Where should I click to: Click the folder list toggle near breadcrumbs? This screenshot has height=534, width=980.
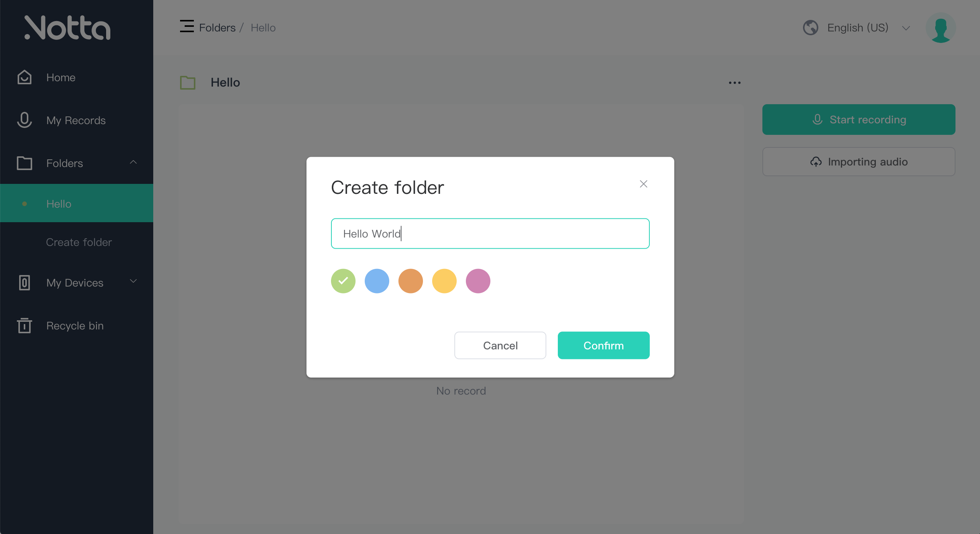[x=187, y=26]
